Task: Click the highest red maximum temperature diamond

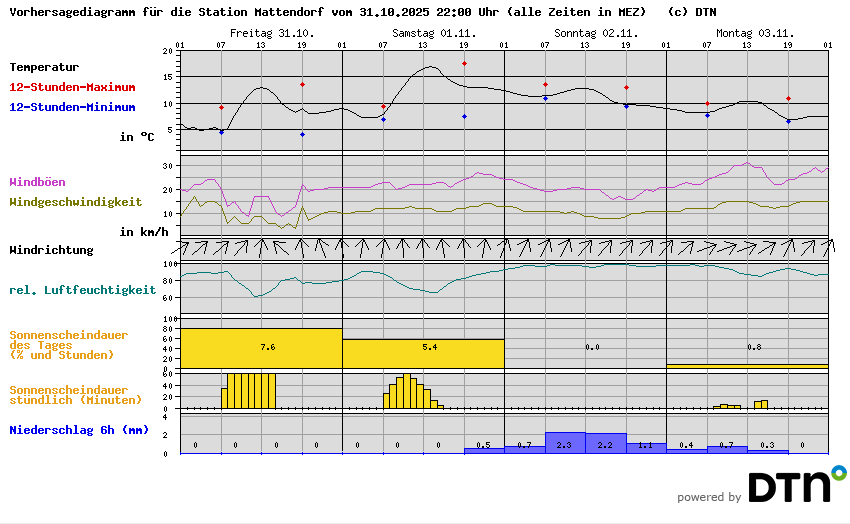Action: [464, 63]
